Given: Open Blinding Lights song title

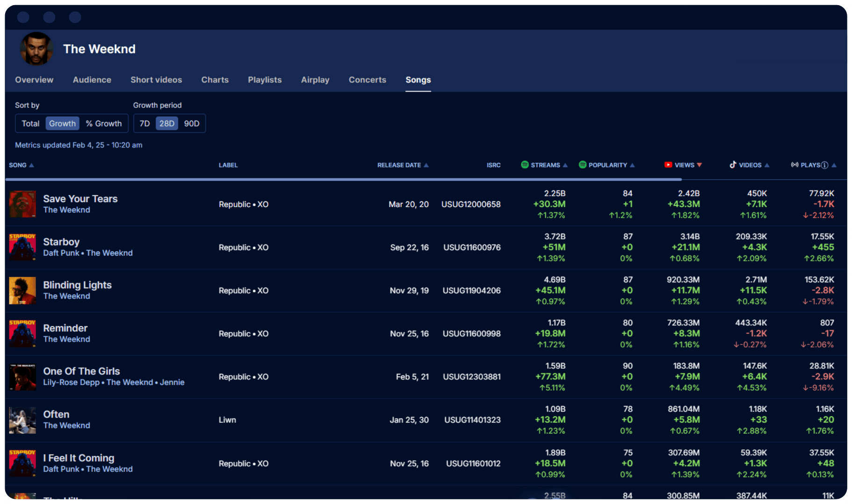Looking at the screenshot, I should pyautogui.click(x=78, y=285).
